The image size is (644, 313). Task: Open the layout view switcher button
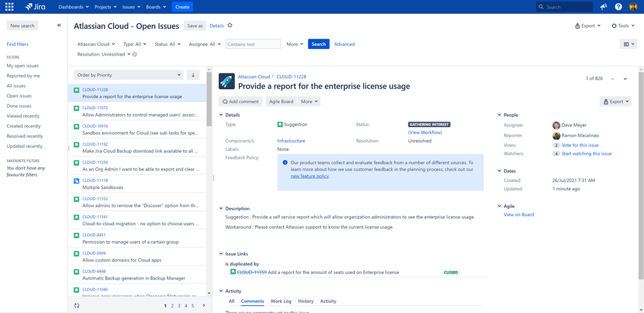click(x=629, y=44)
